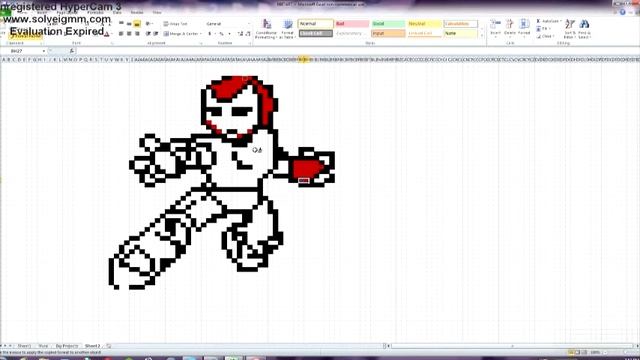The width and height of the screenshot is (640, 360).
Task: Open the Review tab
Action: (137, 13)
